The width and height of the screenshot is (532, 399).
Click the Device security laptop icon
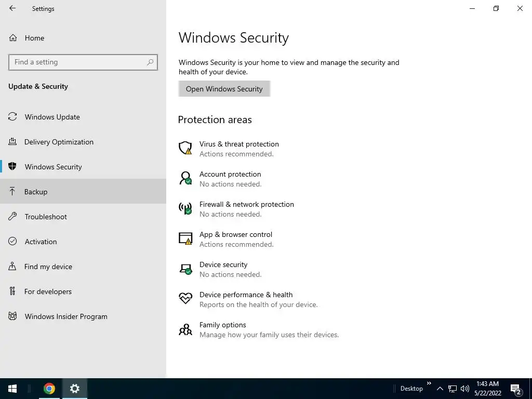pos(185,269)
